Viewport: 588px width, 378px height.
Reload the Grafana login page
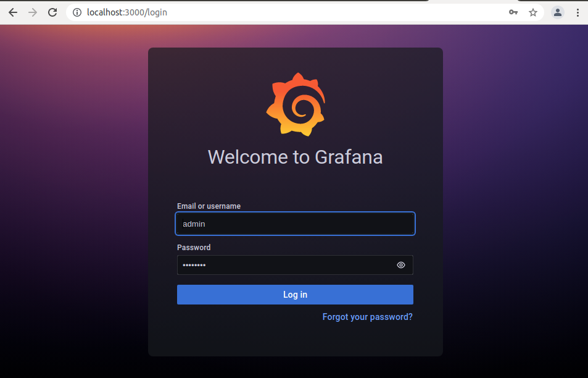click(52, 12)
